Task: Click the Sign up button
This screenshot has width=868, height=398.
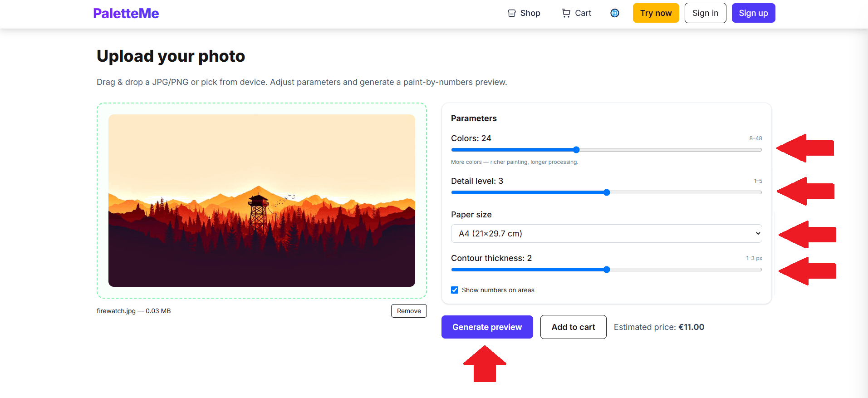Action: 754,13
